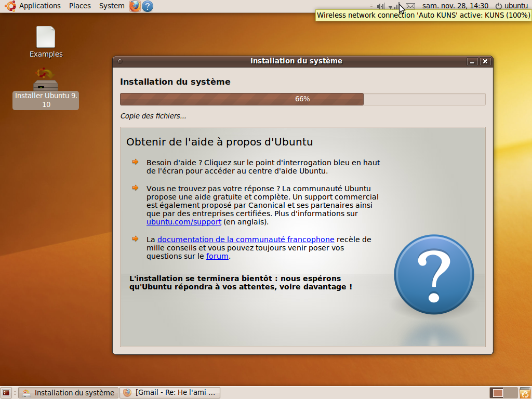Viewport: 532px width, 399px height.
Task: Click the window menu button in the installer title bar
Action: click(x=120, y=61)
